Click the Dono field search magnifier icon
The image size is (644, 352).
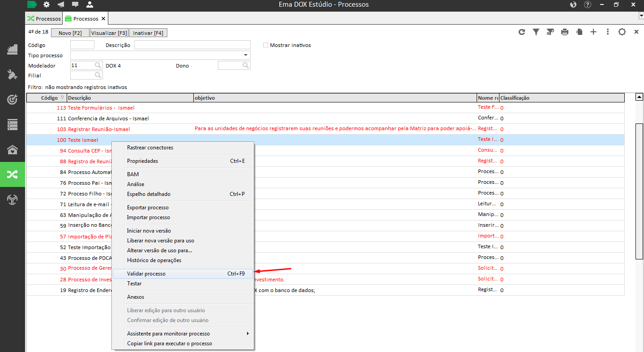tap(245, 65)
